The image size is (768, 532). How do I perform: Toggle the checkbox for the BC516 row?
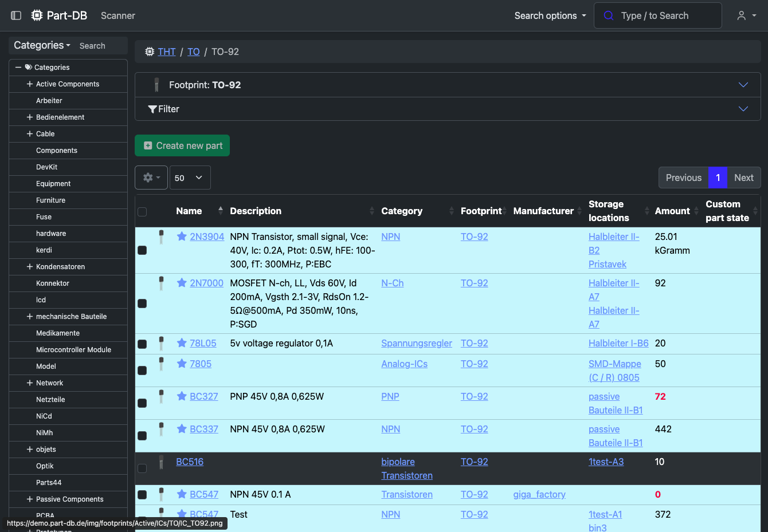coord(142,468)
